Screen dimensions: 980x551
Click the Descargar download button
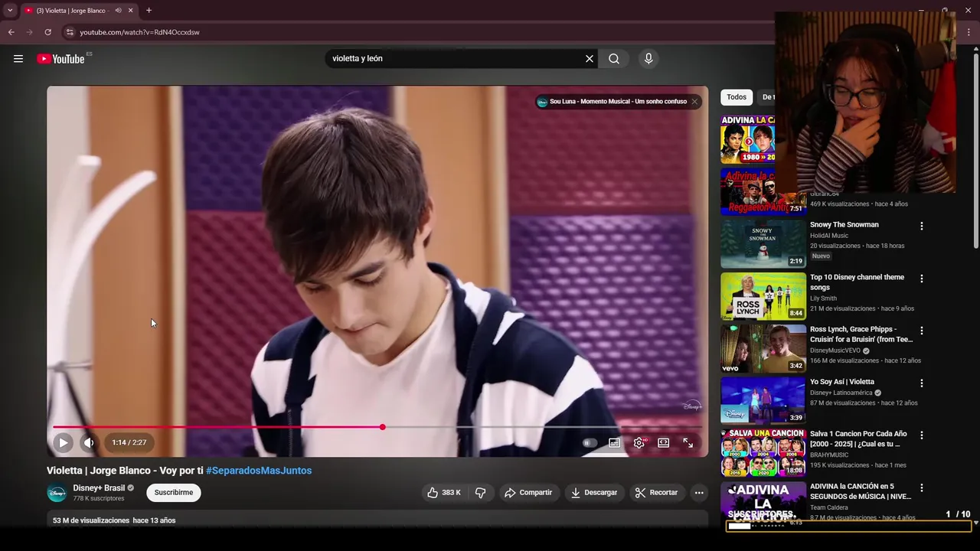(x=593, y=493)
